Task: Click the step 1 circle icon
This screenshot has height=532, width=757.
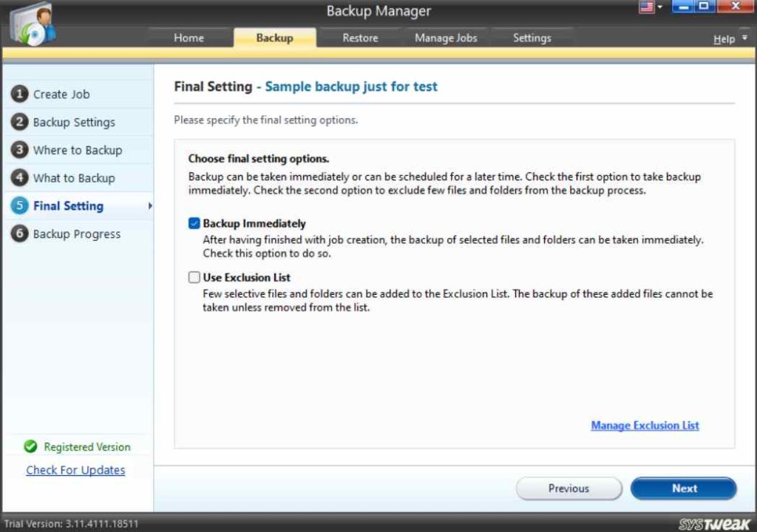Action: [19, 94]
